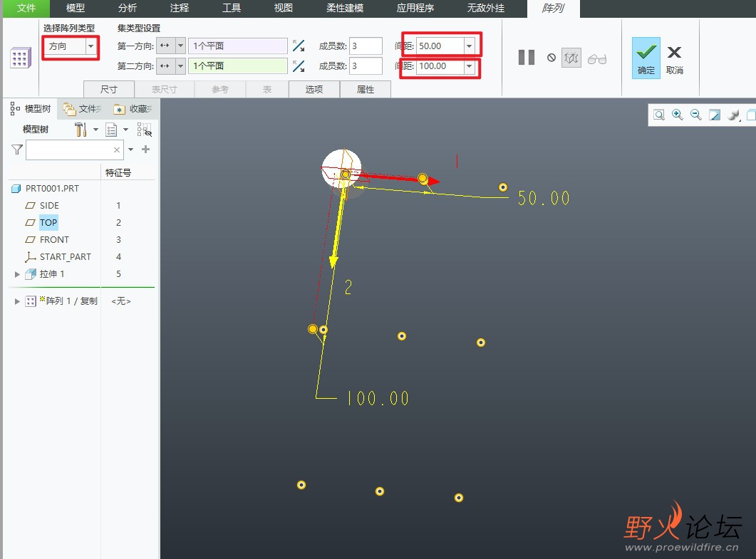The height and width of the screenshot is (559, 756).
Task: Open the 50.00 spacing dropdown arrow
Action: pyautogui.click(x=469, y=46)
